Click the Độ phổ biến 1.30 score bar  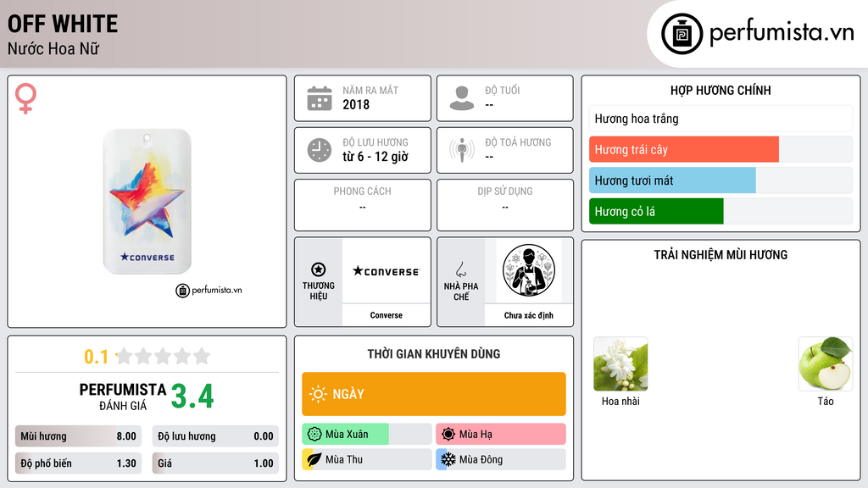tap(78, 463)
